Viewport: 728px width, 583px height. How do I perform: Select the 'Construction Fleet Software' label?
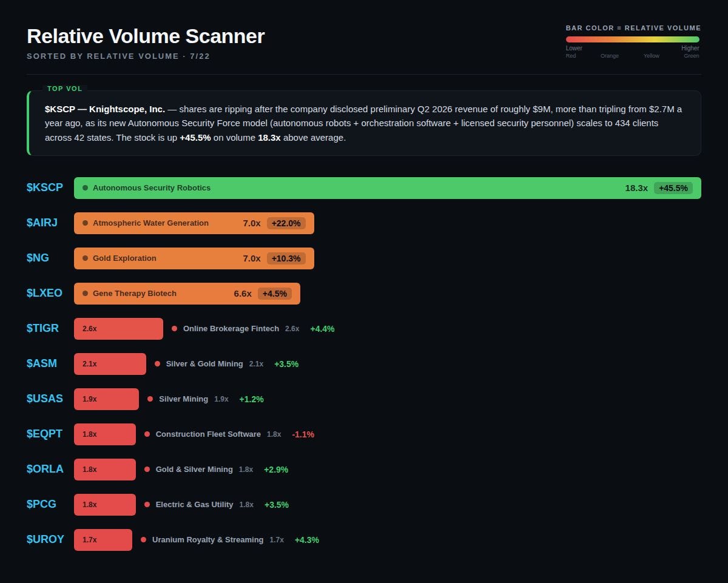[x=208, y=434]
